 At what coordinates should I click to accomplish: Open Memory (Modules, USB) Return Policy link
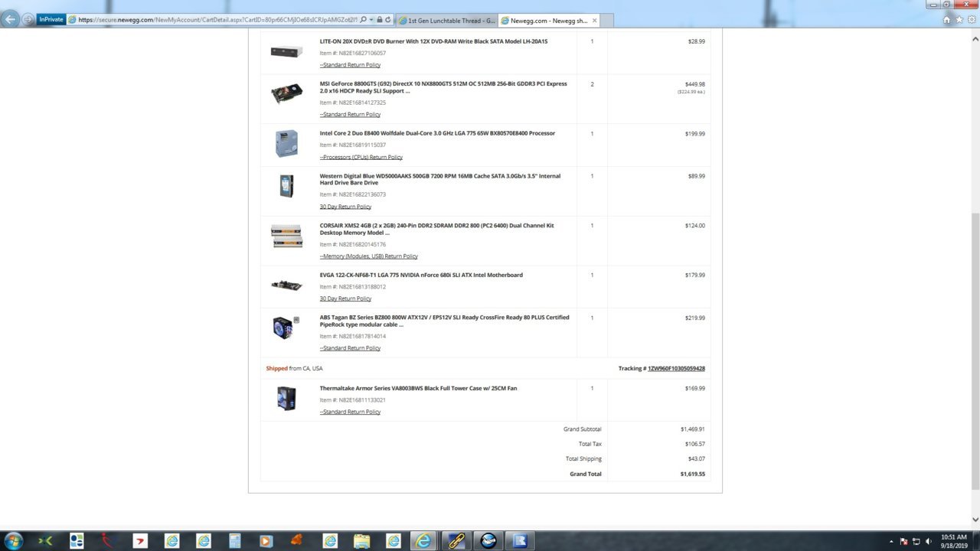click(x=369, y=256)
